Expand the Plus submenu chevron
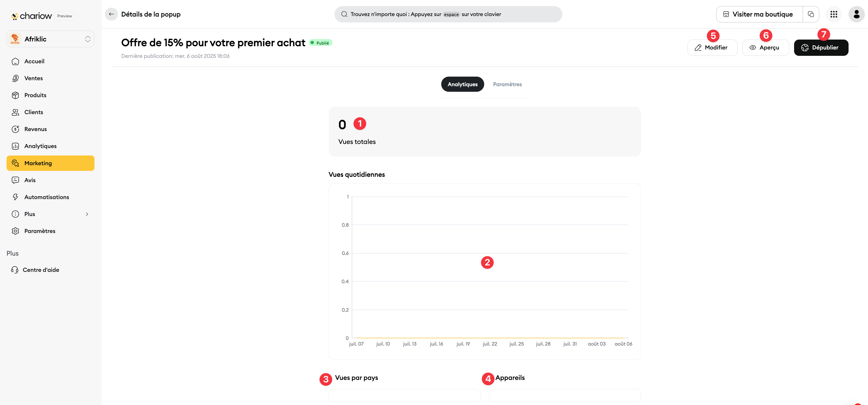The height and width of the screenshot is (405, 868). coord(87,214)
